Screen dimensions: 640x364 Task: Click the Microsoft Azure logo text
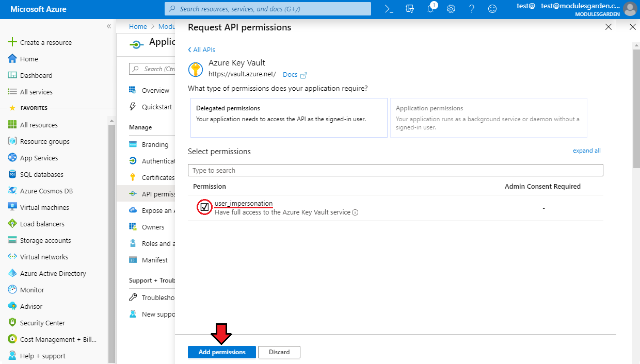(x=38, y=9)
